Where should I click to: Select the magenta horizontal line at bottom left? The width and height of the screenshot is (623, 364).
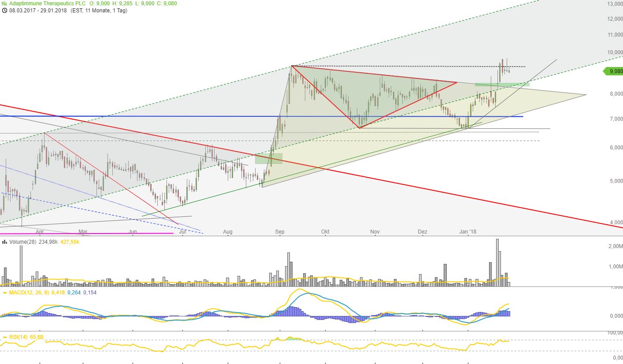[x=88, y=234]
